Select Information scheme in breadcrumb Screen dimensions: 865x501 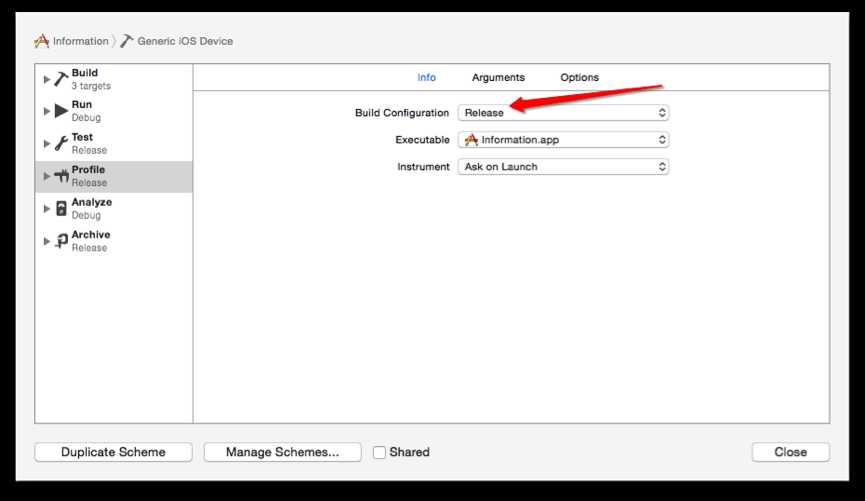pos(81,41)
